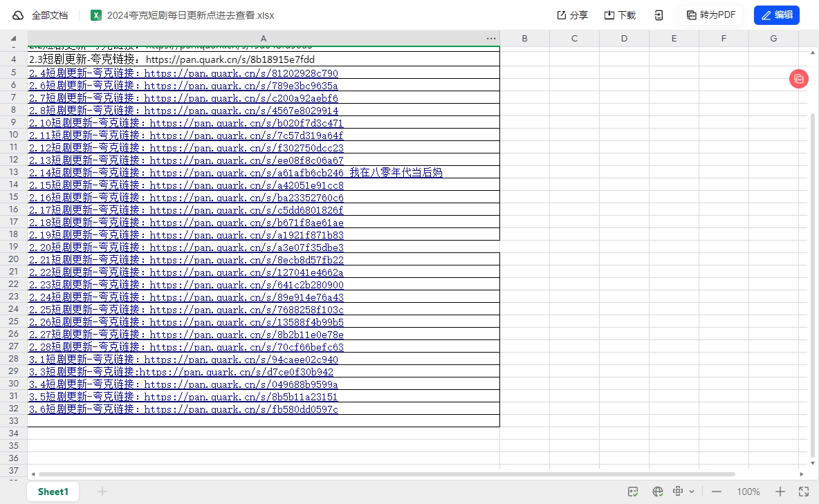Image resolution: width=819 pixels, height=504 pixels.
Task: Open the 2.4短剧更新 quark link
Action: 183,73
